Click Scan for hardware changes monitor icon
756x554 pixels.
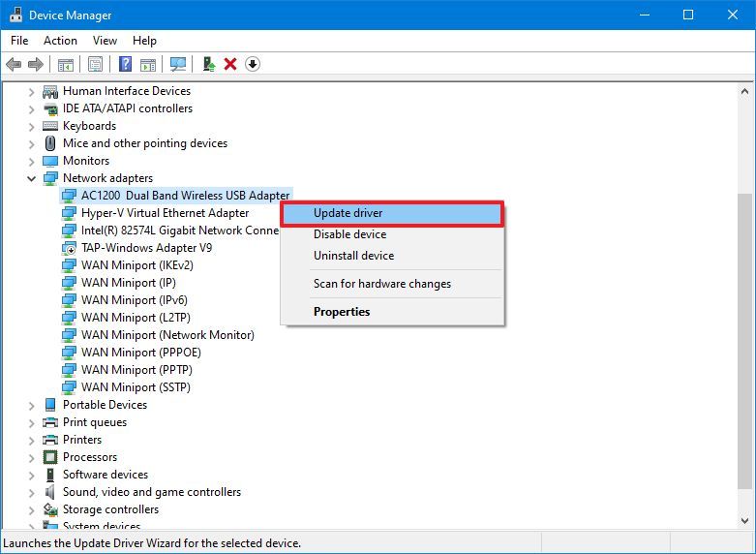pos(178,64)
